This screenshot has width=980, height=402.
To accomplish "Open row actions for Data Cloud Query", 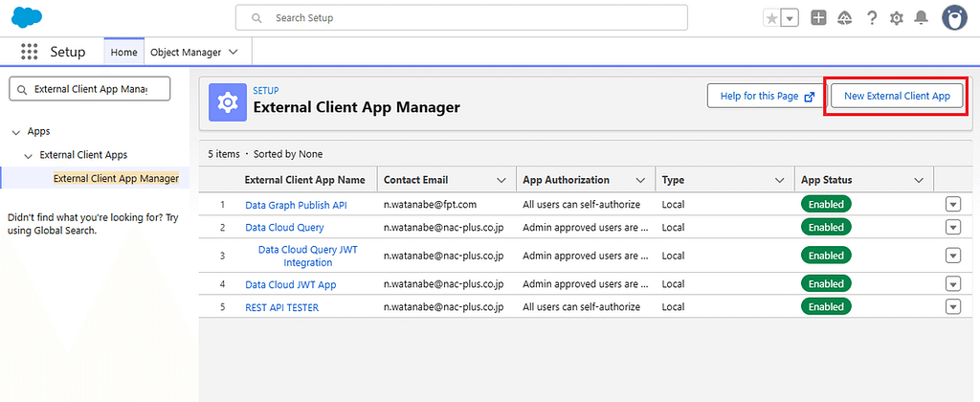I will click(953, 228).
